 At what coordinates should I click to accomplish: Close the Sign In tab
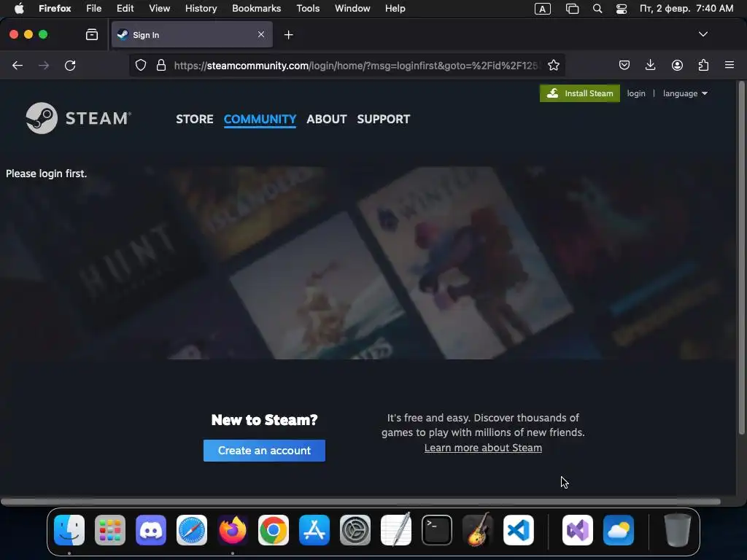pyautogui.click(x=261, y=34)
